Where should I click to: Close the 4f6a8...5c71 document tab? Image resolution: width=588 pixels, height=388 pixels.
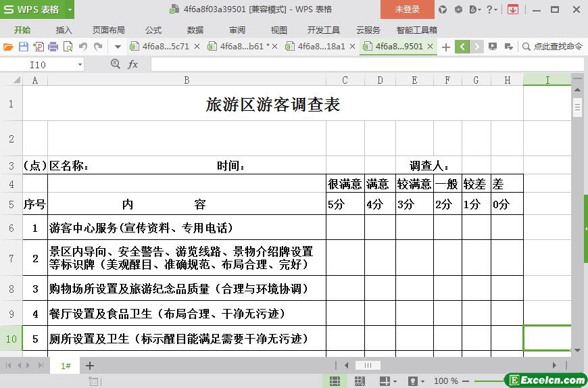coord(197,47)
